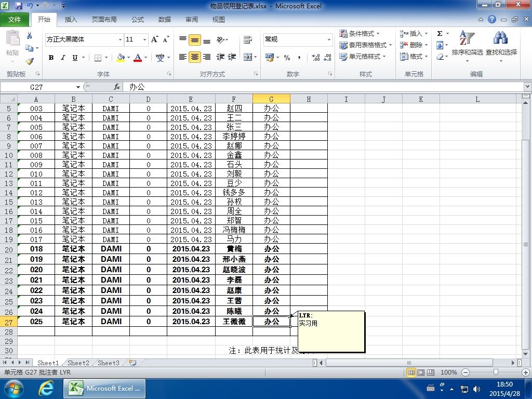Cut selection with the scissors icon
Image resolution: width=532 pixels, height=399 pixels.
[30, 35]
